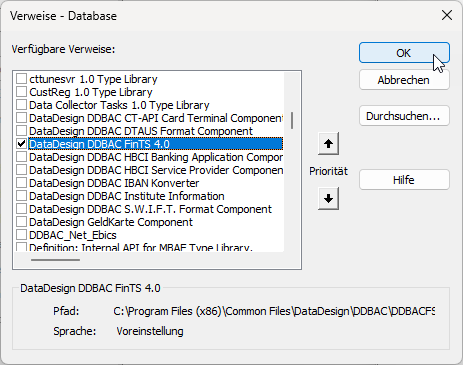The height and width of the screenshot is (365, 463).
Task: Enable the DDBAC IBAN Konverter checkbox
Action: pyautogui.click(x=22, y=183)
